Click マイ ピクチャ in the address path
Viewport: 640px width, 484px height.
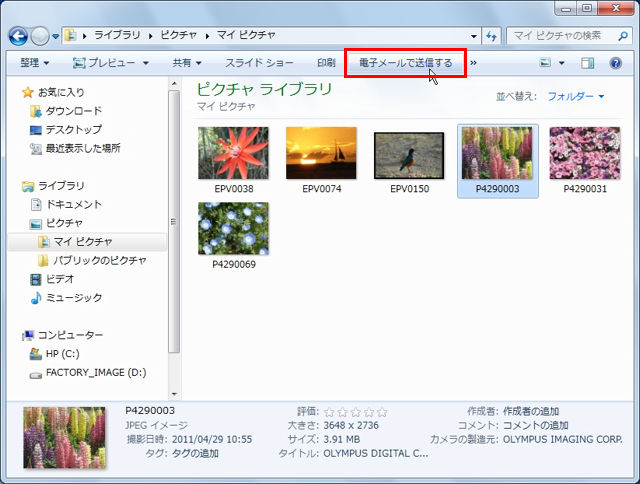pos(246,35)
